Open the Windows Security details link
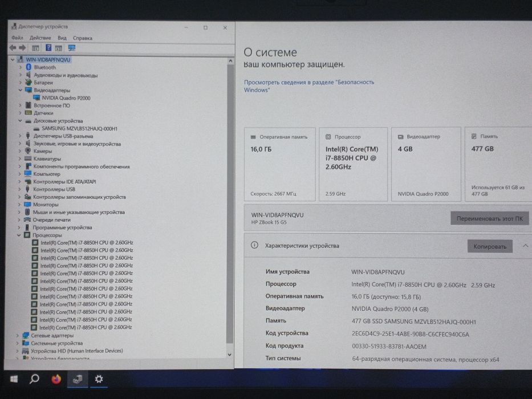 (309, 86)
